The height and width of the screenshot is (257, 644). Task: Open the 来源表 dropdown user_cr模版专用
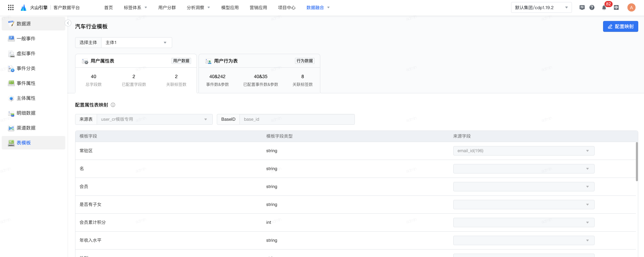pyautogui.click(x=155, y=119)
